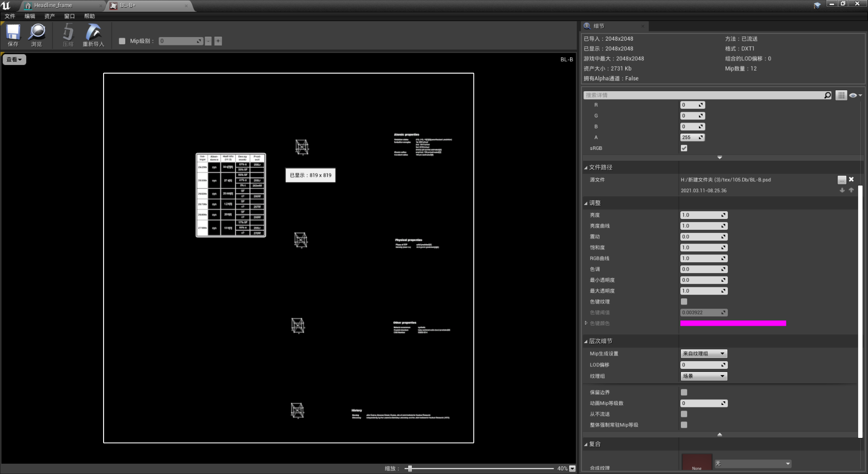
Task: Click the magnifier icon in details search
Action: [x=828, y=95]
